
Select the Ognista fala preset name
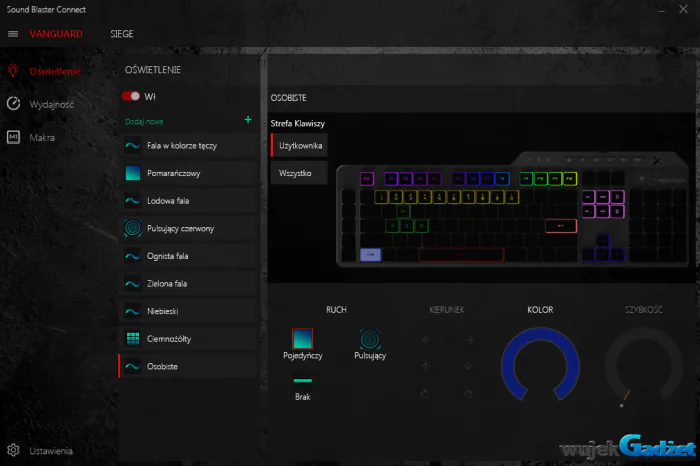click(x=167, y=256)
